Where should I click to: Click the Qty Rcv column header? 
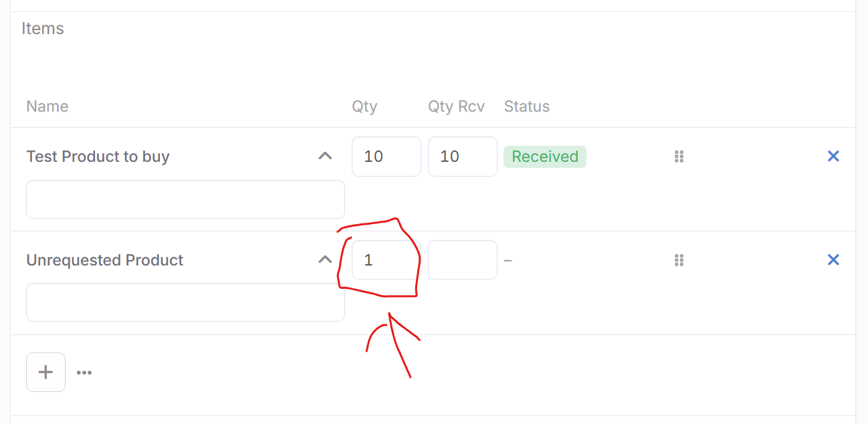457,106
